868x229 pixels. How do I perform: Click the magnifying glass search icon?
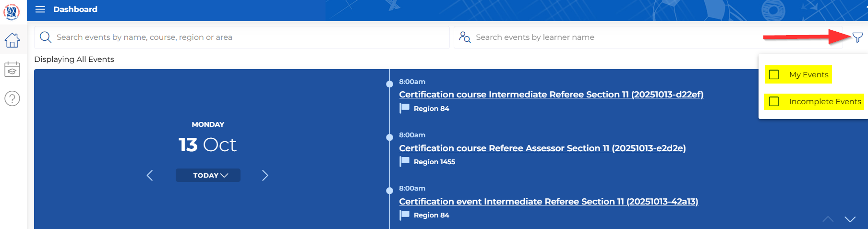pyautogui.click(x=46, y=37)
